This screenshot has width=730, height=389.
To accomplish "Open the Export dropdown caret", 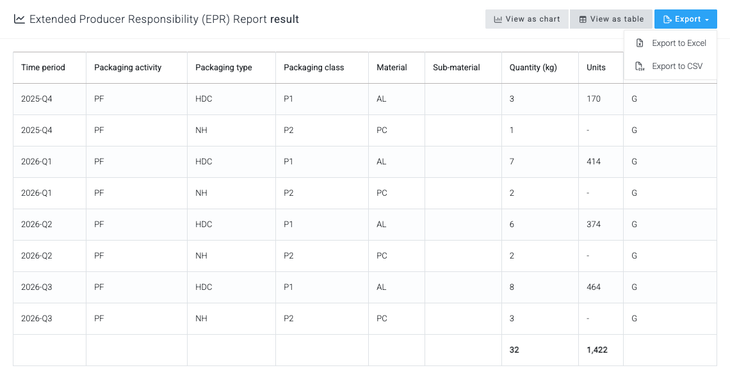I will tap(707, 20).
